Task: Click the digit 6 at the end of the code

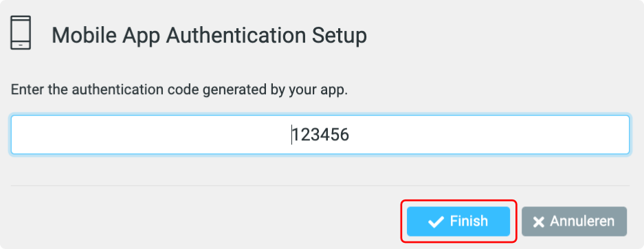Action: point(344,135)
